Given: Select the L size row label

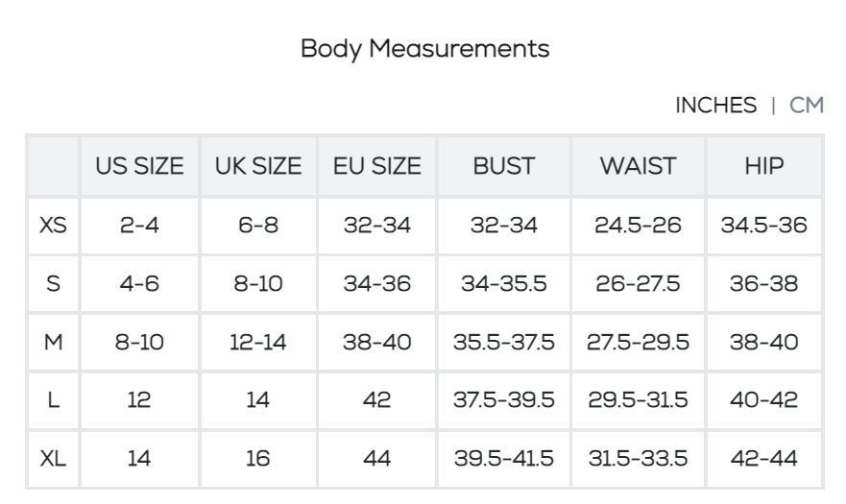Looking at the screenshot, I should [x=53, y=401].
